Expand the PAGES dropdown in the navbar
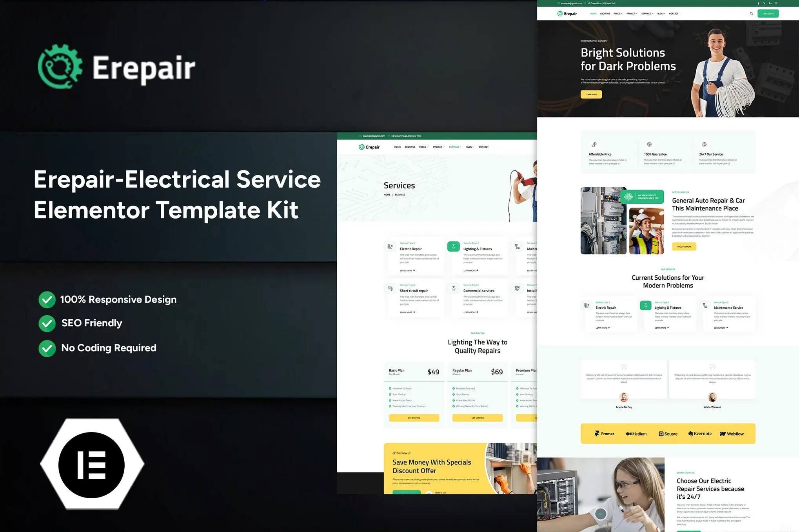Image resolution: width=799 pixels, height=532 pixels. coord(617,13)
